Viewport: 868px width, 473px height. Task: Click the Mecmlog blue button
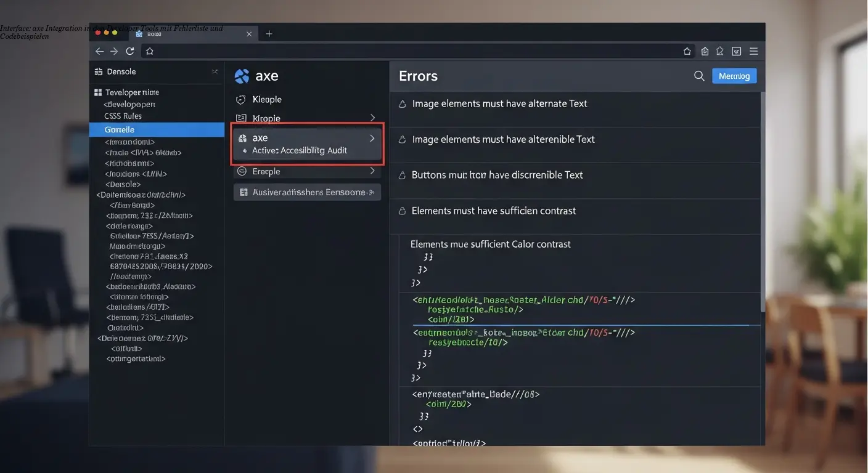click(x=734, y=75)
